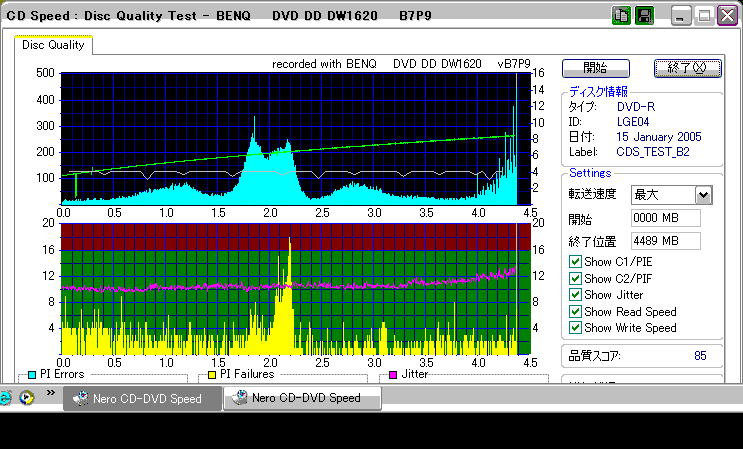Open the 転送速度 speed dropdown arrow

point(703,195)
